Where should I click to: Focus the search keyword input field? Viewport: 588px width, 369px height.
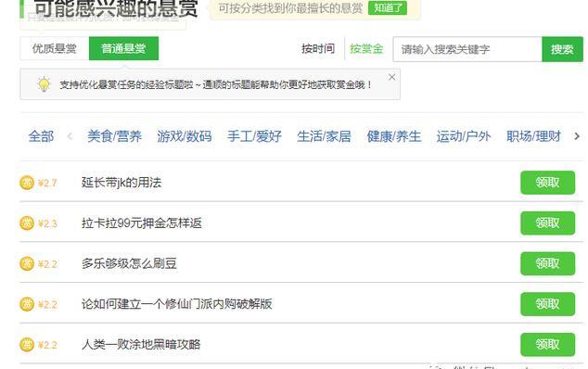pyautogui.click(x=467, y=49)
